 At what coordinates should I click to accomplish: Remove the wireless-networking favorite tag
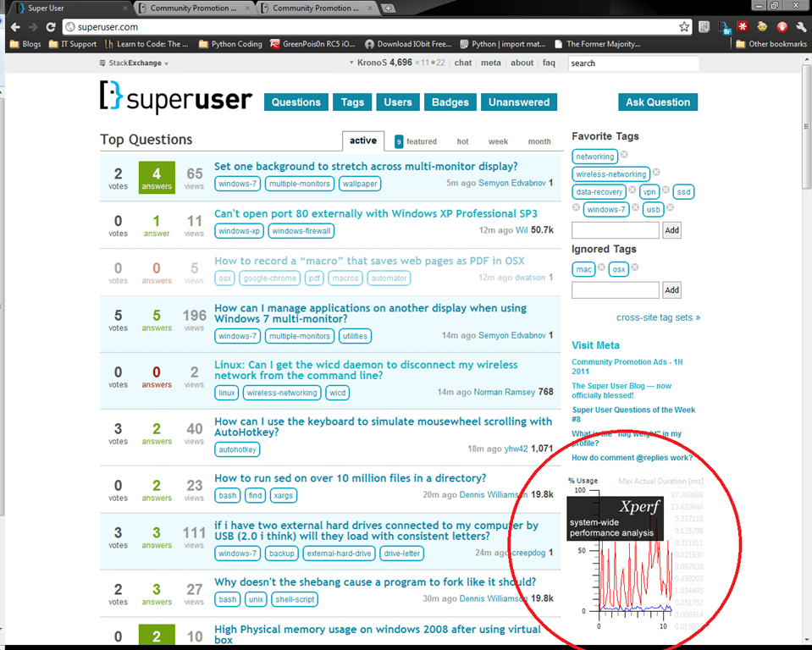[x=656, y=172]
